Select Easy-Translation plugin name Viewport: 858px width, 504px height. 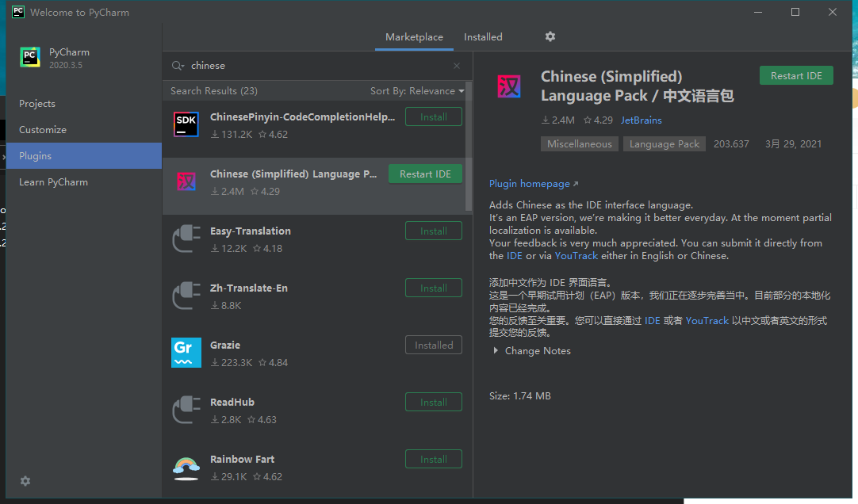click(x=250, y=231)
